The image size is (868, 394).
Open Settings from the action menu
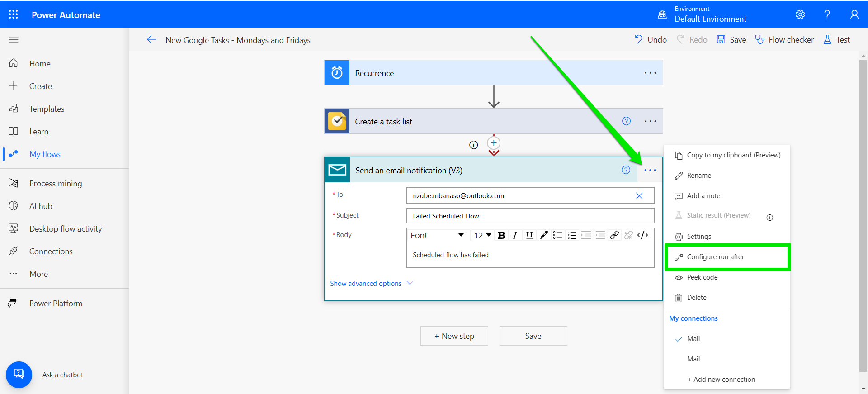pyautogui.click(x=727, y=237)
